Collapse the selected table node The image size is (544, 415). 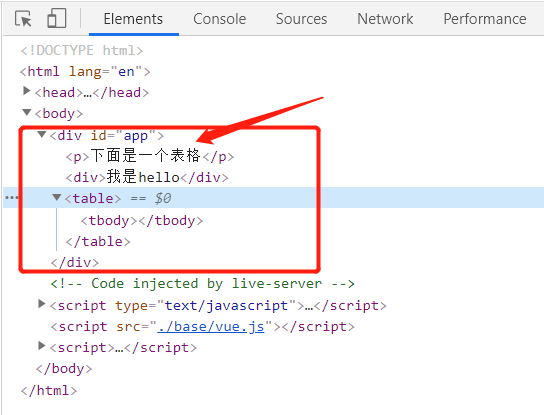[x=57, y=197]
